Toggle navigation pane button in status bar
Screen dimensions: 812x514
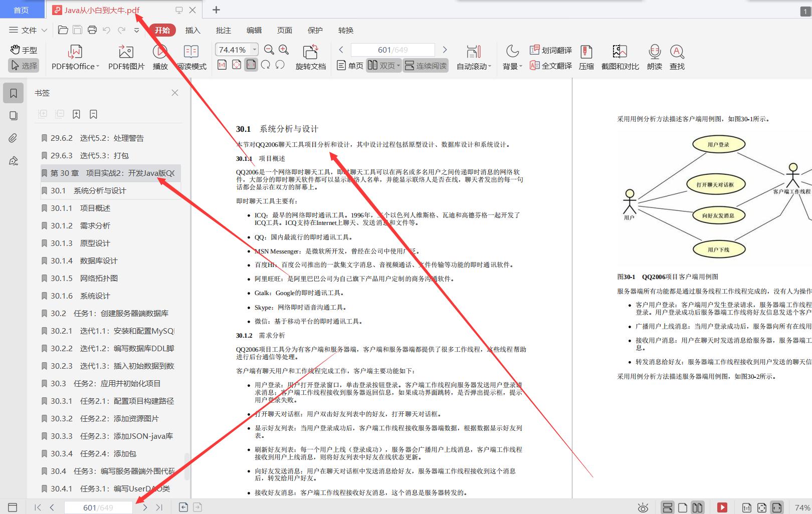(x=13, y=507)
